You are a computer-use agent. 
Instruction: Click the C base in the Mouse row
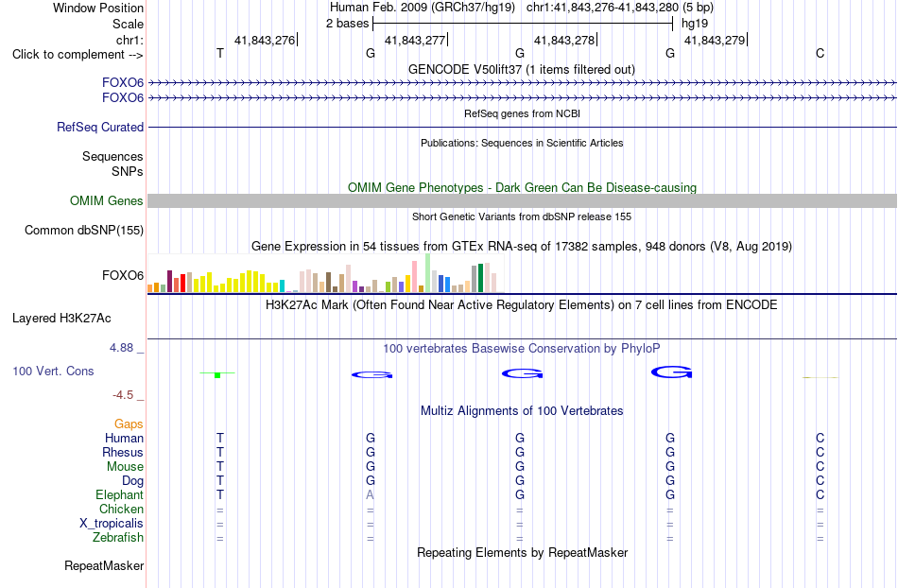820,467
